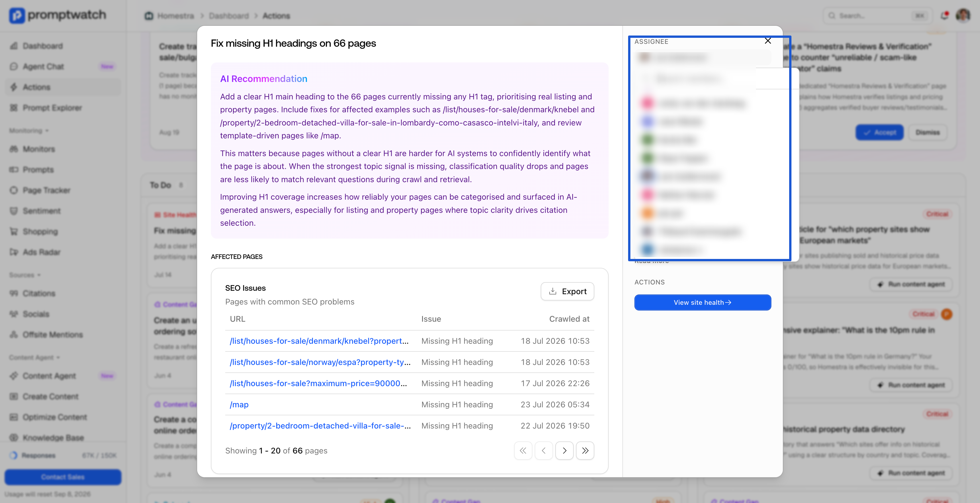Viewport: 980px width, 503px height.
Task: Go to previous page of SEO issues
Action: 544,451
